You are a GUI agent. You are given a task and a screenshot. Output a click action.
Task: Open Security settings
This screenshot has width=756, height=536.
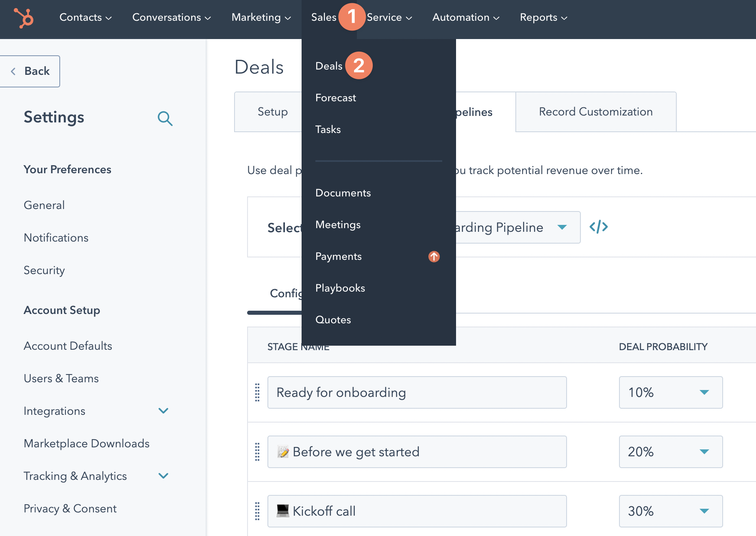[x=44, y=270]
